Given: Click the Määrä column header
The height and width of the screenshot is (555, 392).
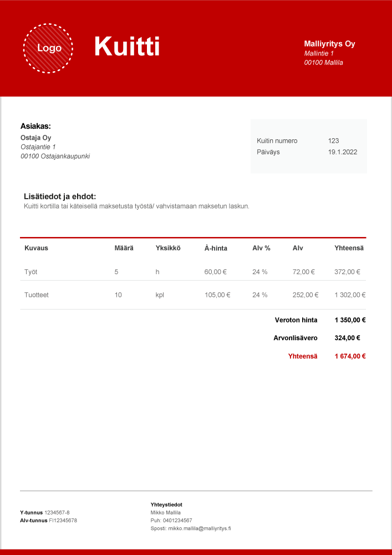Looking at the screenshot, I should point(124,248).
